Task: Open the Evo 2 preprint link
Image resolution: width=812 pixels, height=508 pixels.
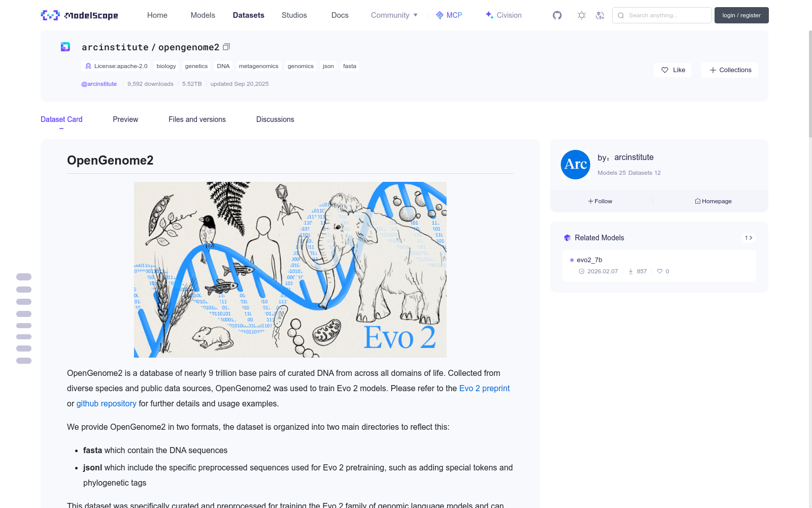Action: (x=484, y=388)
